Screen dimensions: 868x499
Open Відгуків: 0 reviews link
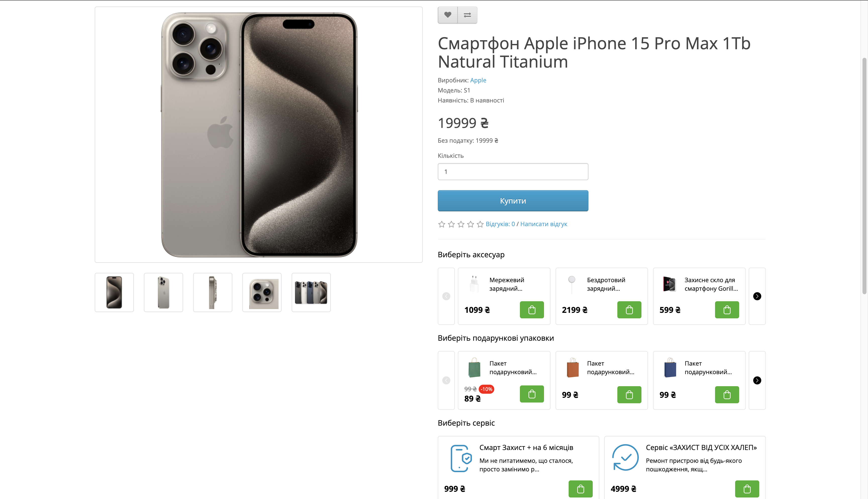[x=500, y=224]
